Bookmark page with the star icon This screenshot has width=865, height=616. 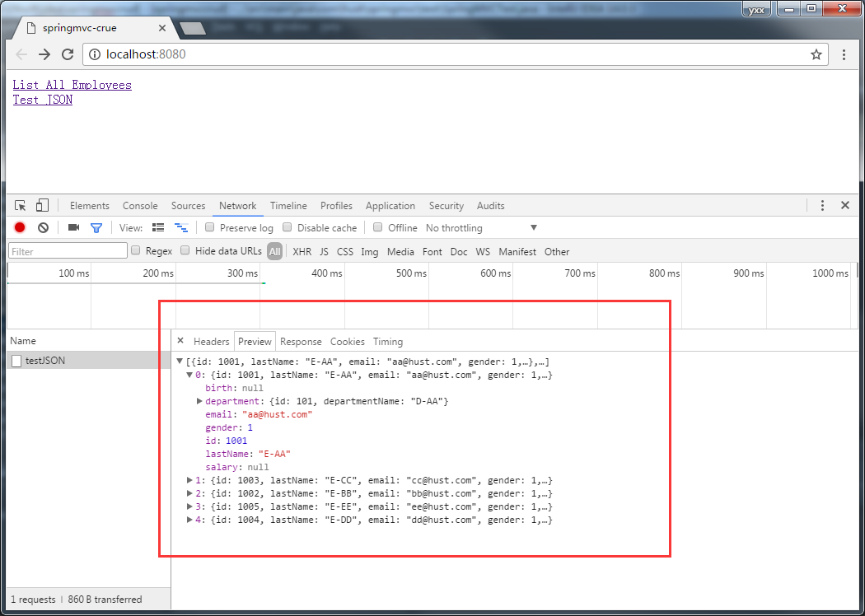(816, 54)
